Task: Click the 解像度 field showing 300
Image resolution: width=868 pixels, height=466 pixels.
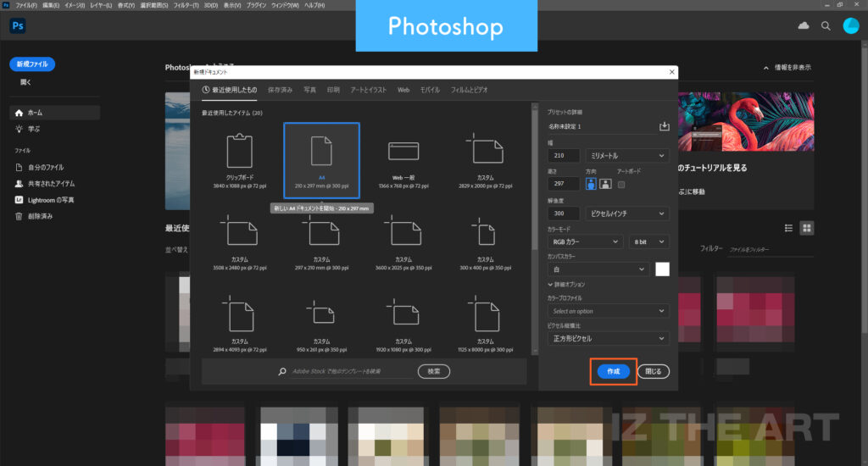Action: click(x=564, y=213)
